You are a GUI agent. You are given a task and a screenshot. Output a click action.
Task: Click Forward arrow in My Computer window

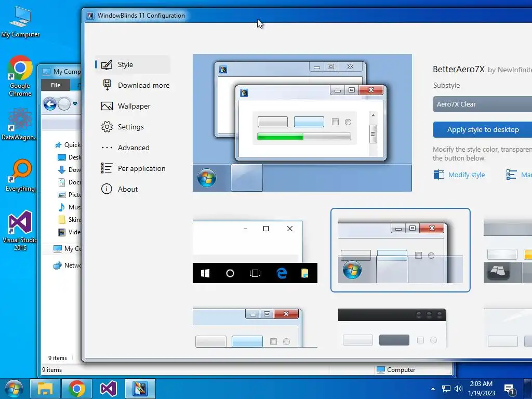coord(64,104)
